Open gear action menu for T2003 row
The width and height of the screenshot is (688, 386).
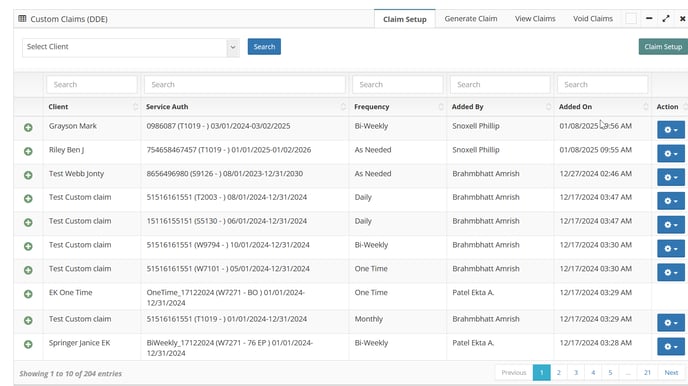tap(671, 201)
